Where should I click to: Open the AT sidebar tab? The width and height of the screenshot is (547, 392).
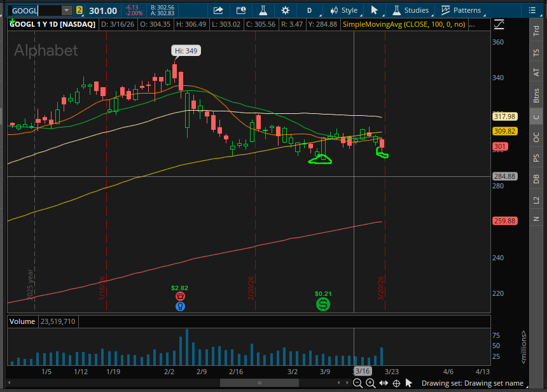(537, 73)
